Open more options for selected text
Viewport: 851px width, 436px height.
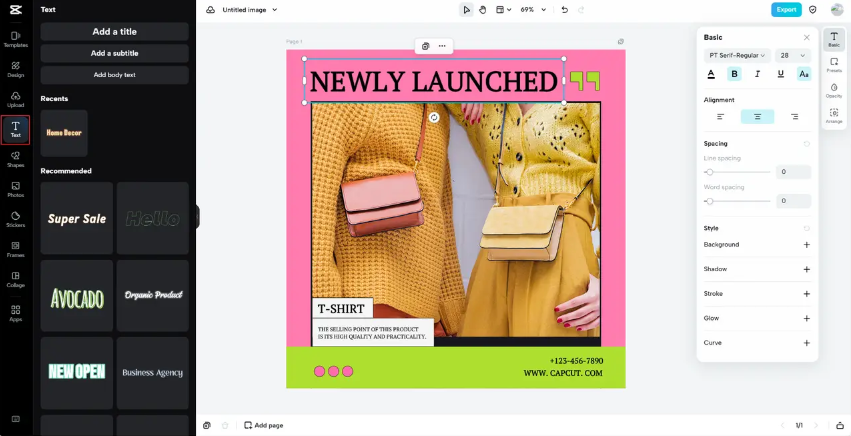[442, 46]
